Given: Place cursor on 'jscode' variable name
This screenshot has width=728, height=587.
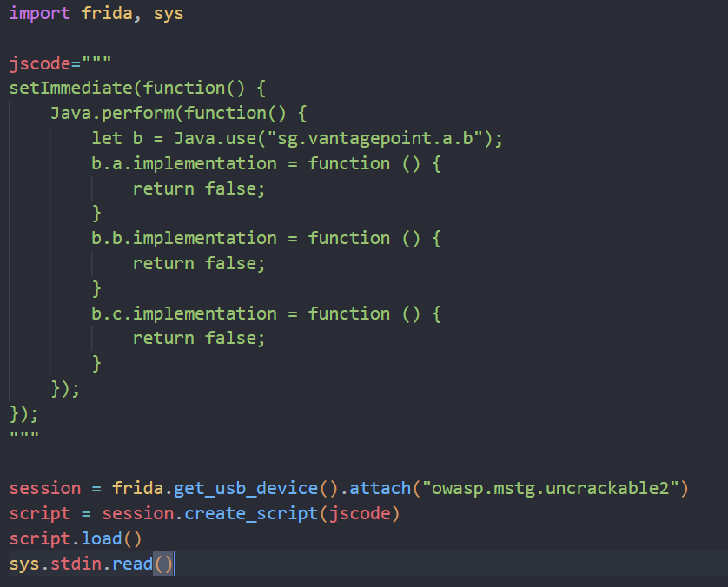Looking at the screenshot, I should click(x=39, y=63).
